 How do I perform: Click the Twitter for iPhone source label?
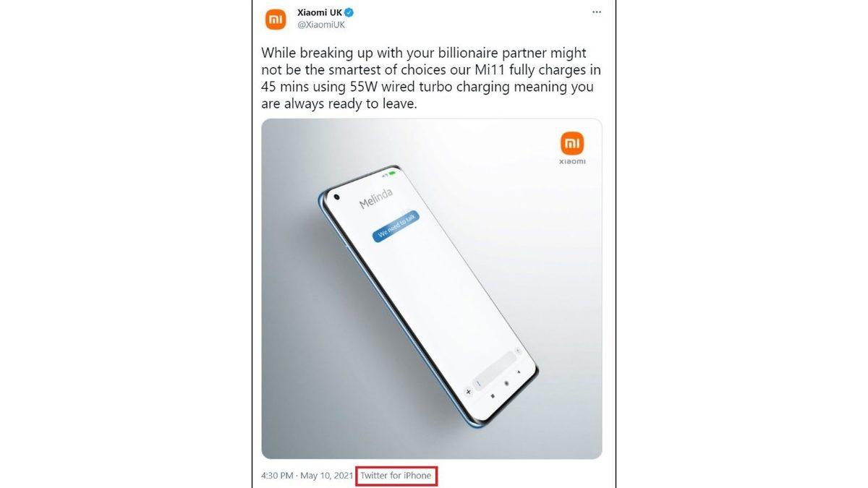[x=396, y=476]
